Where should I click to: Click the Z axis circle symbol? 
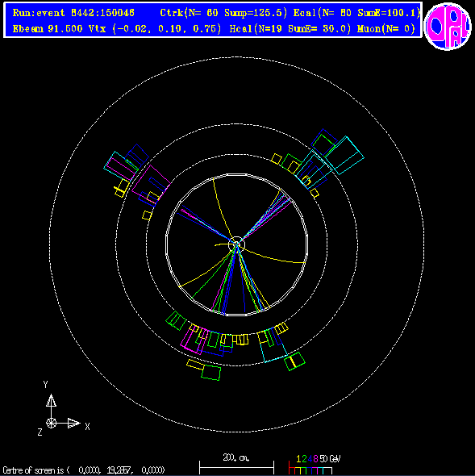click(x=51, y=423)
